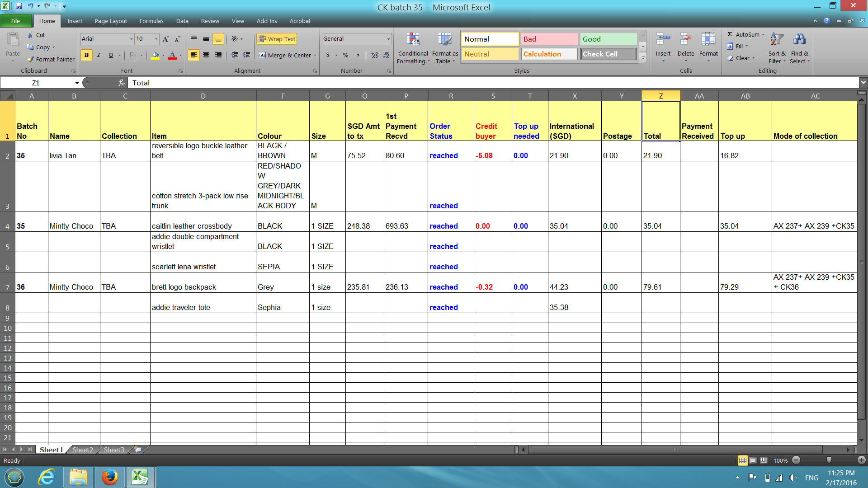
Task: Toggle Bold formatting
Action: point(86,55)
